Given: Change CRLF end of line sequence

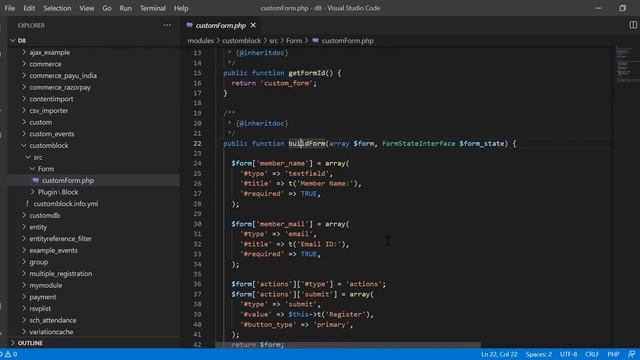Looking at the screenshot, I should (591, 354).
